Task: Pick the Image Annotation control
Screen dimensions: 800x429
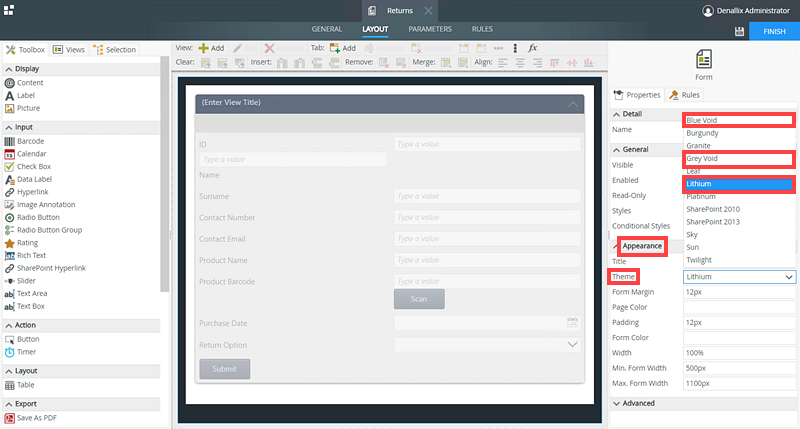Action: [45, 204]
